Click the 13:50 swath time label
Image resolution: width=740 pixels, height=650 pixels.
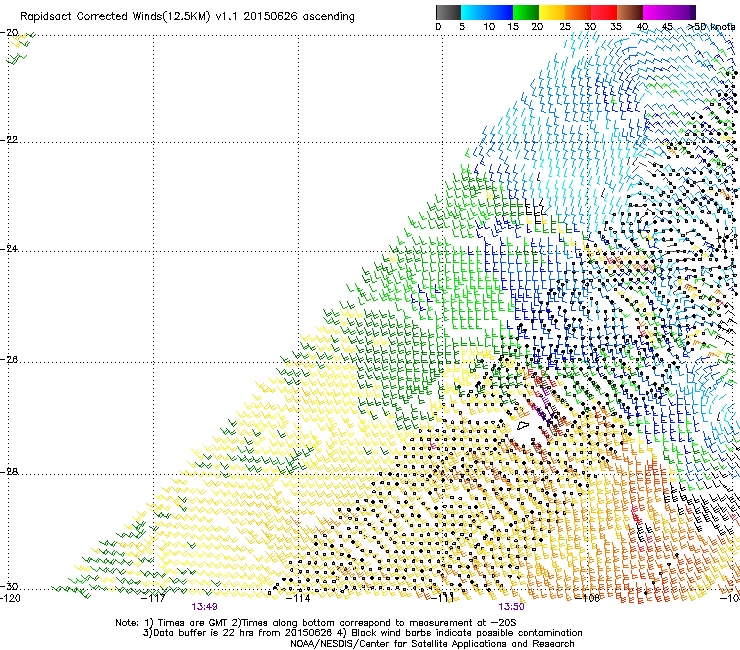point(512,607)
